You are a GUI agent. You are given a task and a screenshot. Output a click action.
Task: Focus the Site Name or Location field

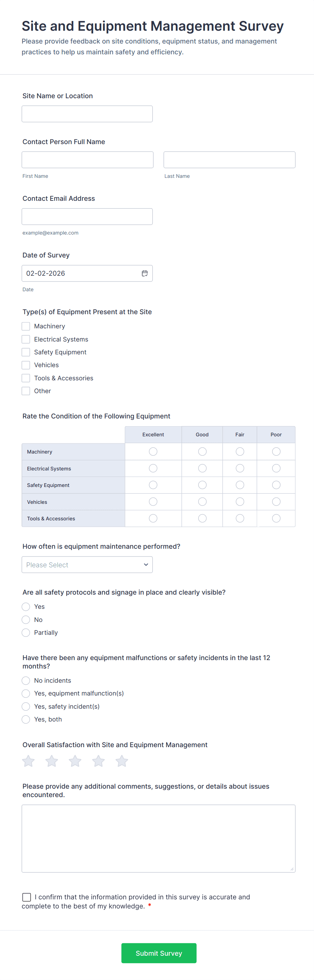pos(87,114)
